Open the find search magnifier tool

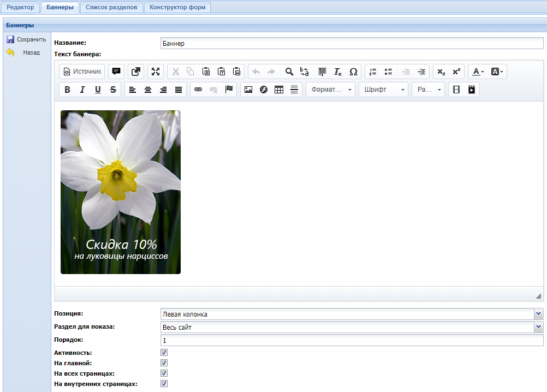coord(289,72)
